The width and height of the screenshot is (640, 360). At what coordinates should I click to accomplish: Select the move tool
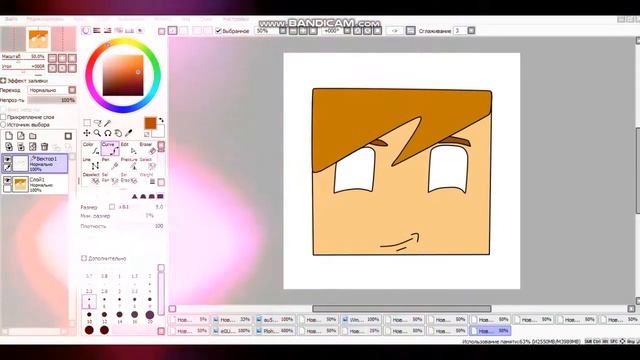pyautogui.click(x=87, y=133)
